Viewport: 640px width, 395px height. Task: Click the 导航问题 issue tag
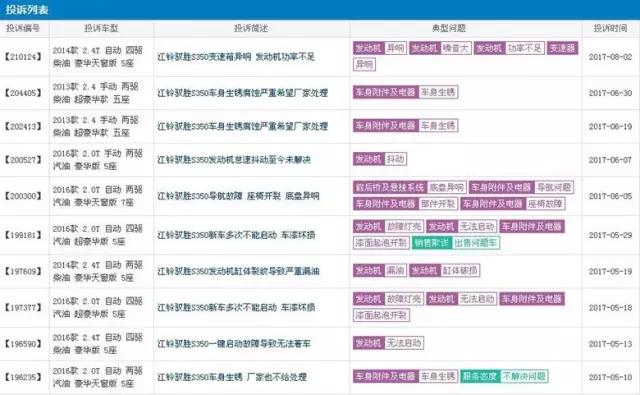(x=554, y=187)
